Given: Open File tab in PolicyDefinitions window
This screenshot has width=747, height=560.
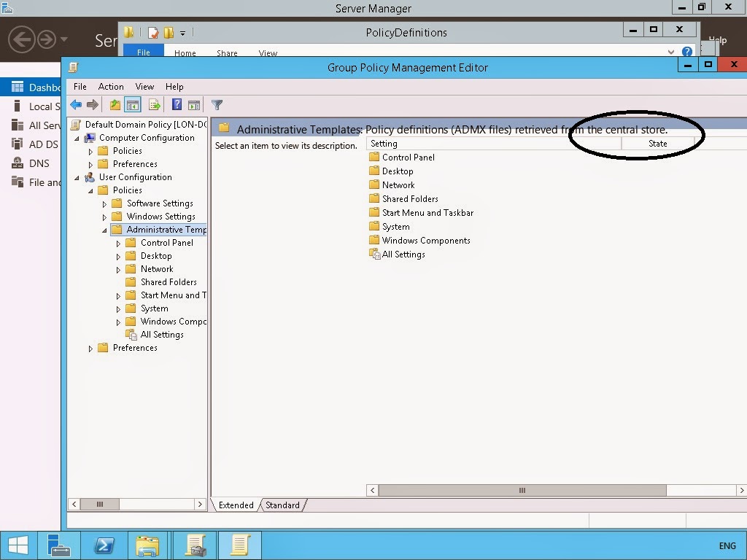Looking at the screenshot, I should click(x=144, y=52).
